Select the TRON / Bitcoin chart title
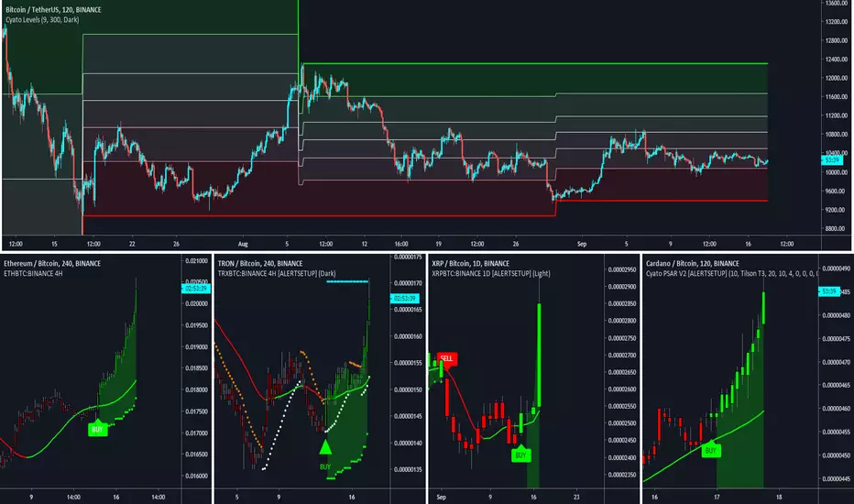854x504 pixels. (260, 263)
